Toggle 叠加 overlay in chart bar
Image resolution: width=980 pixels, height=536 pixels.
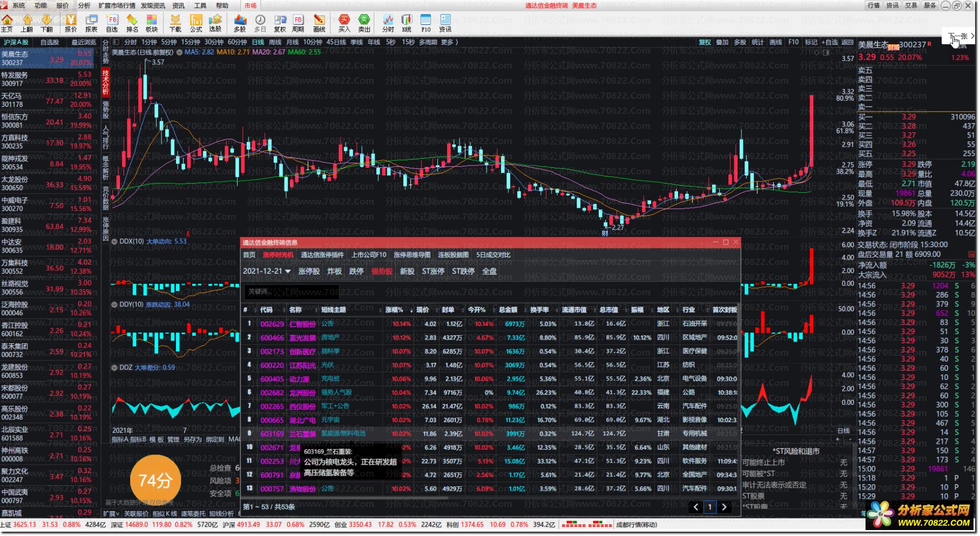coord(722,42)
